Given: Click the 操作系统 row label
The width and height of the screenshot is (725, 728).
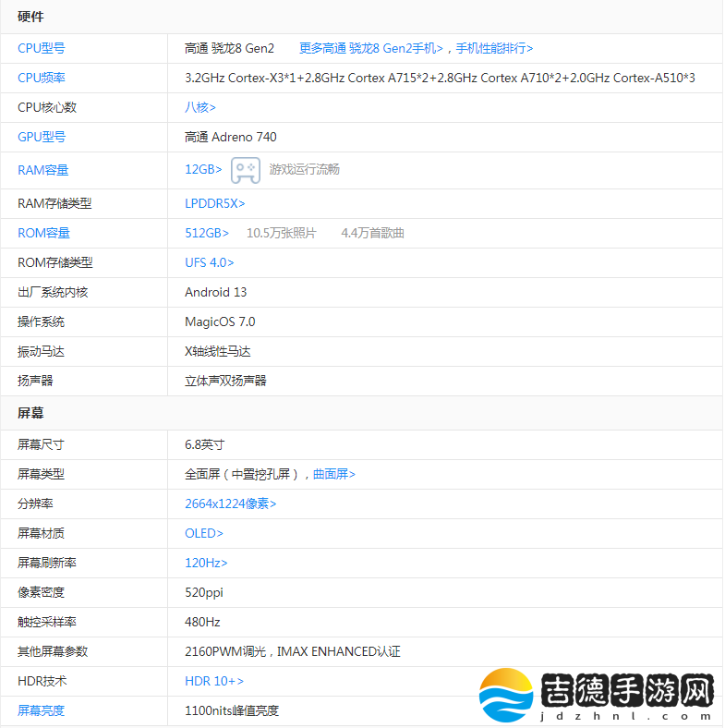Looking at the screenshot, I should 41,322.
